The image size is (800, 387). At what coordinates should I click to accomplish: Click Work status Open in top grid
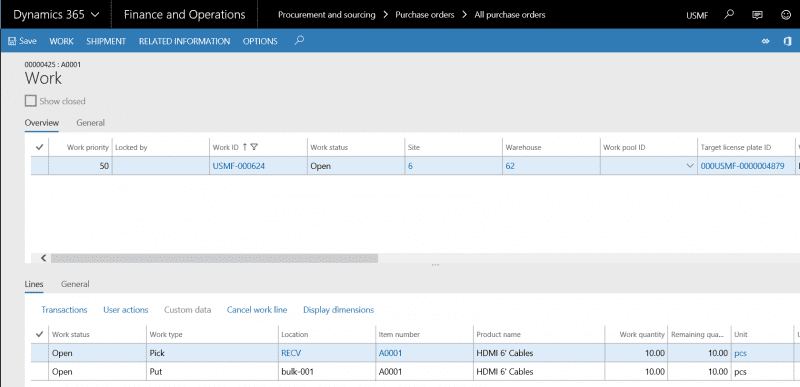(x=320, y=166)
